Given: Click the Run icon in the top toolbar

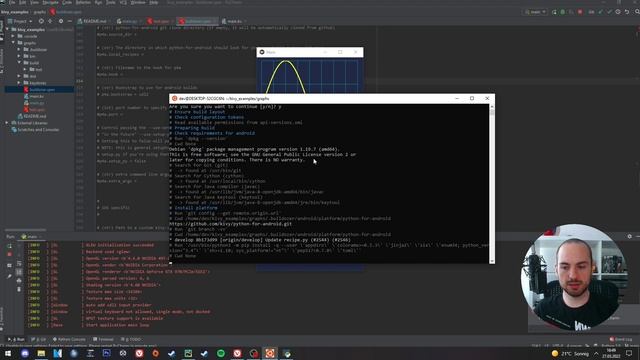Looking at the screenshot, I should pos(554,12).
